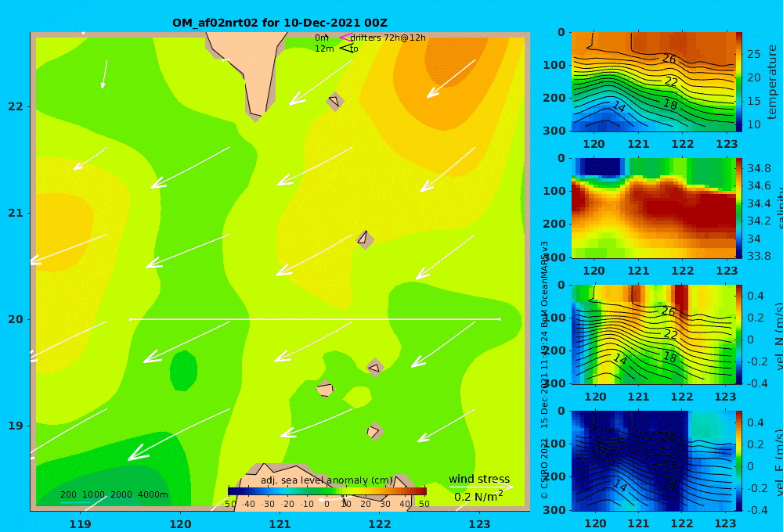The image size is (783, 532).
Task: Click the temperature colorbar
Action: pos(738,82)
